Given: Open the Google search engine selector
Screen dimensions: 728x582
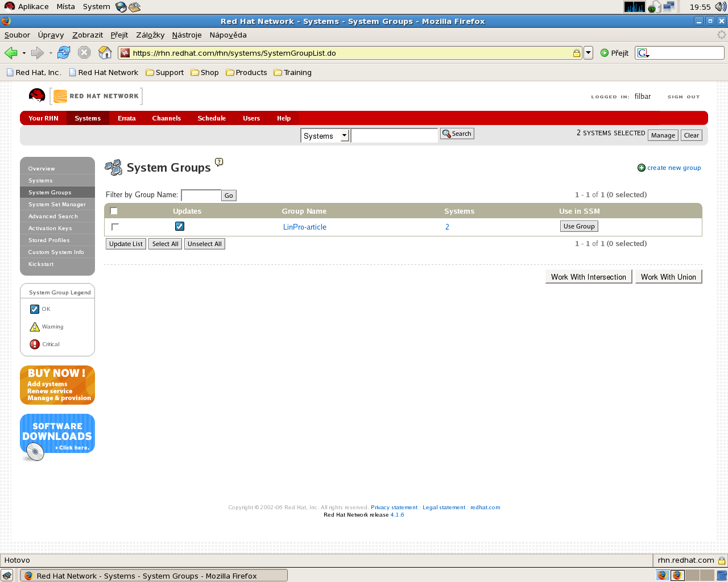Looking at the screenshot, I should pos(643,53).
